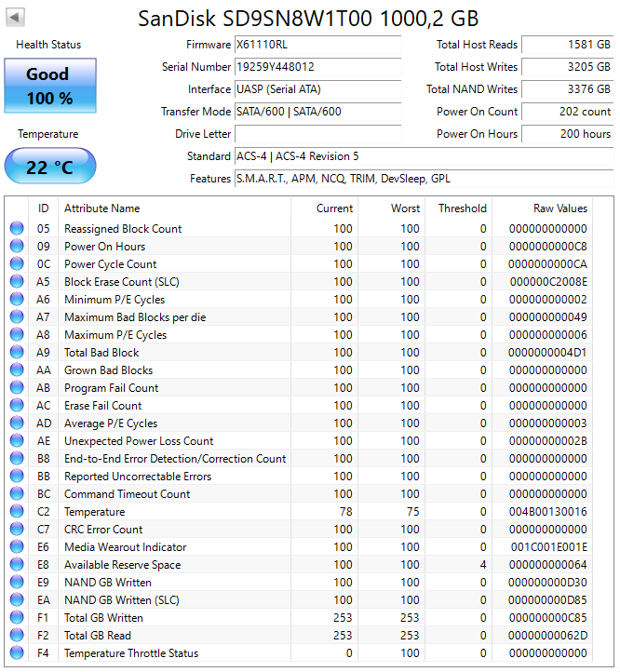Click the status dot for Maximum P/E Cycles
The width and height of the screenshot is (620, 672).
click(x=17, y=334)
